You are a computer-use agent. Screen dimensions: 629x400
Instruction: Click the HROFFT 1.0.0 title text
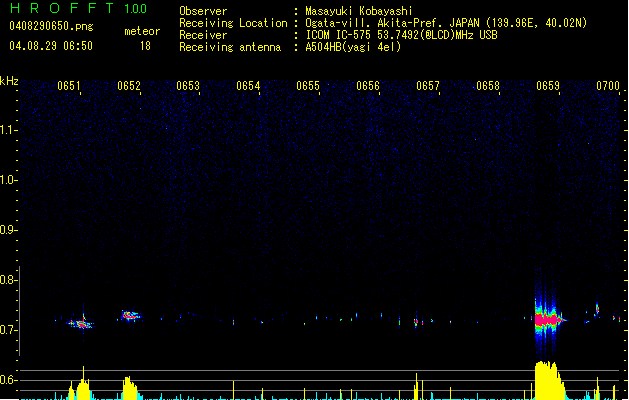pos(78,8)
